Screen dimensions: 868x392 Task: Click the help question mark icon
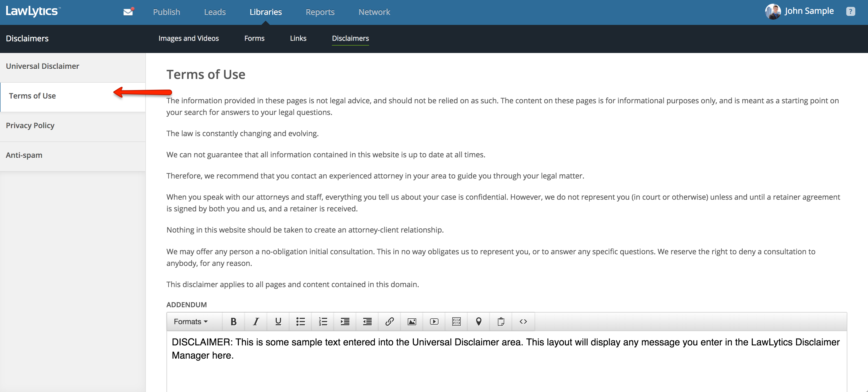tap(850, 11)
